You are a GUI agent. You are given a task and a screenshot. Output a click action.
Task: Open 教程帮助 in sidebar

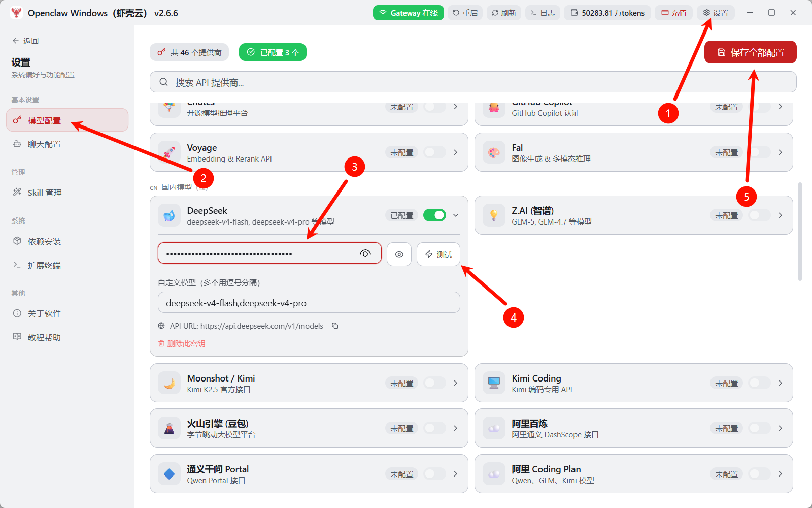[67, 337]
